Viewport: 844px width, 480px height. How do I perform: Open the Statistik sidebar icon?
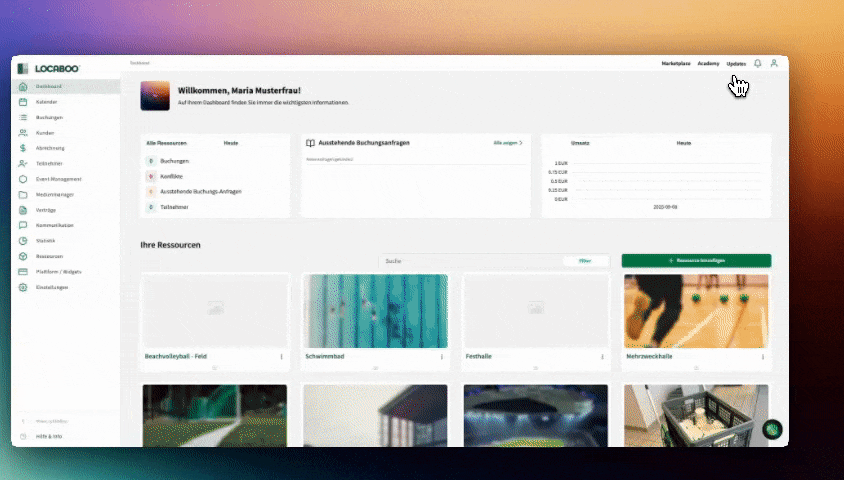[23, 241]
